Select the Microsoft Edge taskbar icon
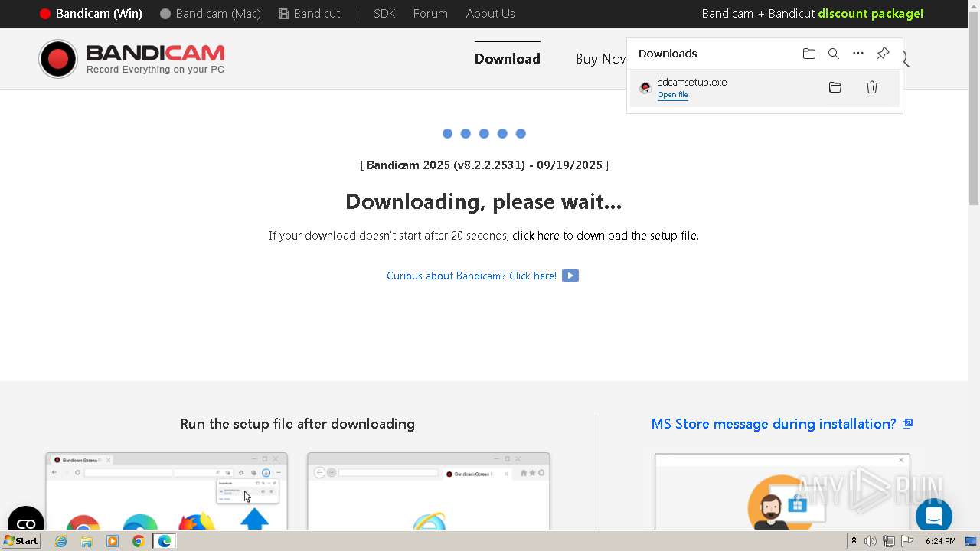The height and width of the screenshot is (551, 980). pyautogui.click(x=164, y=541)
